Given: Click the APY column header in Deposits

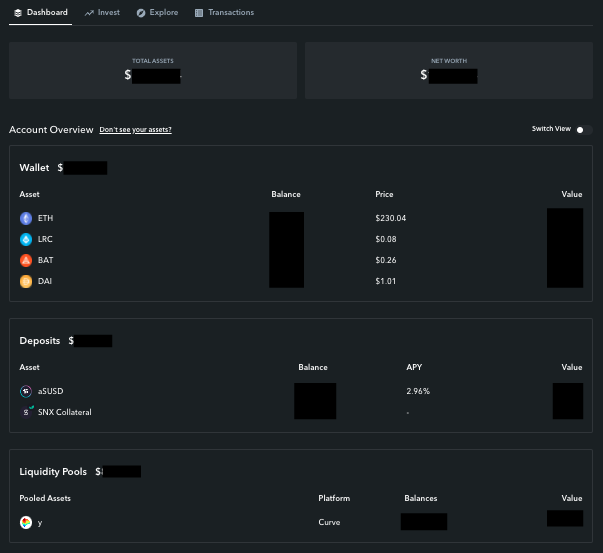Looking at the screenshot, I should 414,367.
